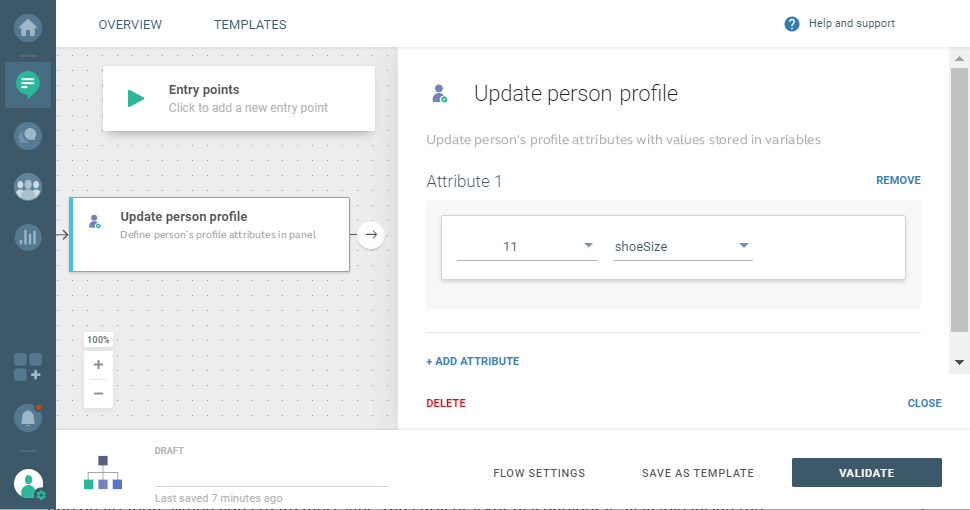Open the notifications bell icon
The width and height of the screenshot is (970, 510).
tap(28, 418)
